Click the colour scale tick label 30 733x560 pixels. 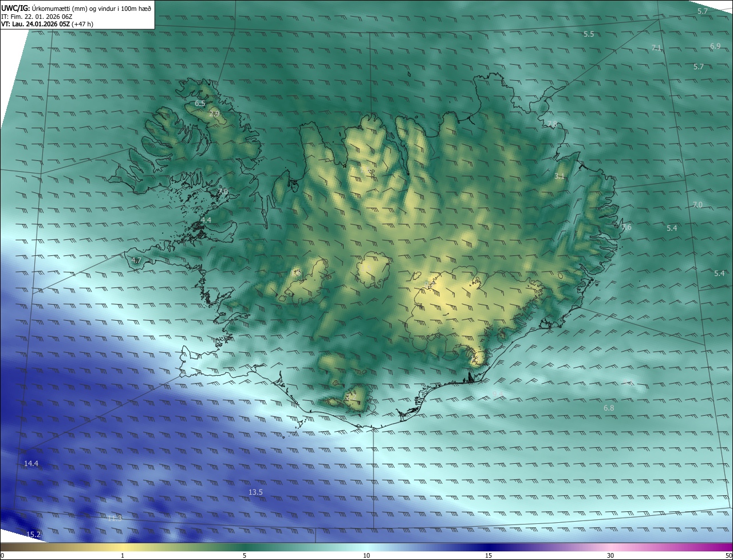tap(610, 556)
